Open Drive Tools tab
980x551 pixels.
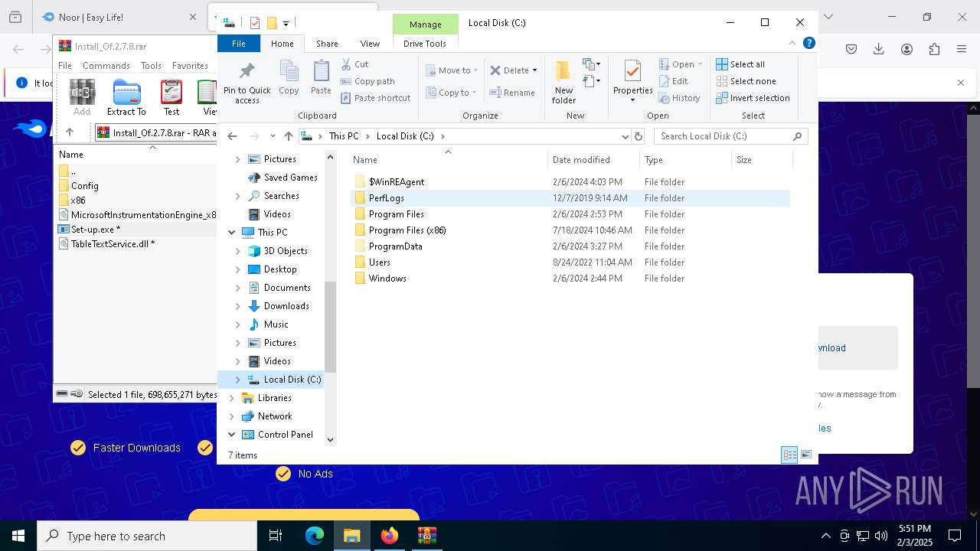click(425, 44)
